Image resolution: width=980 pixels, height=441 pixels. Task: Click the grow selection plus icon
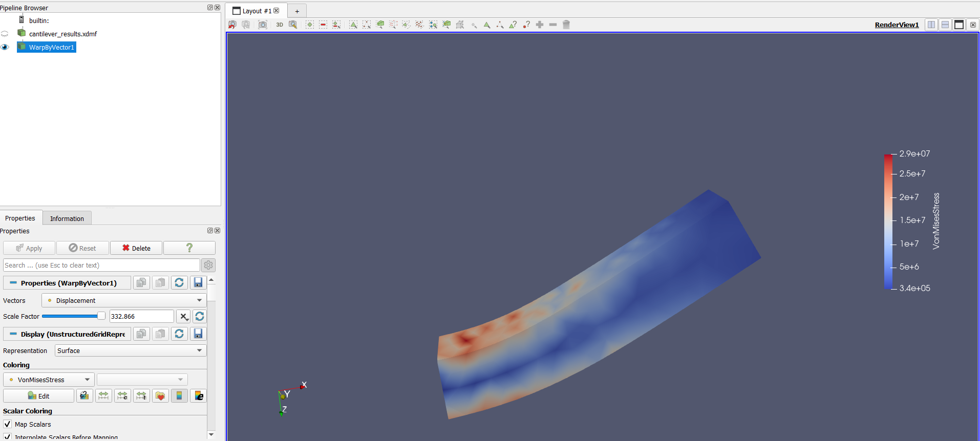coord(540,25)
